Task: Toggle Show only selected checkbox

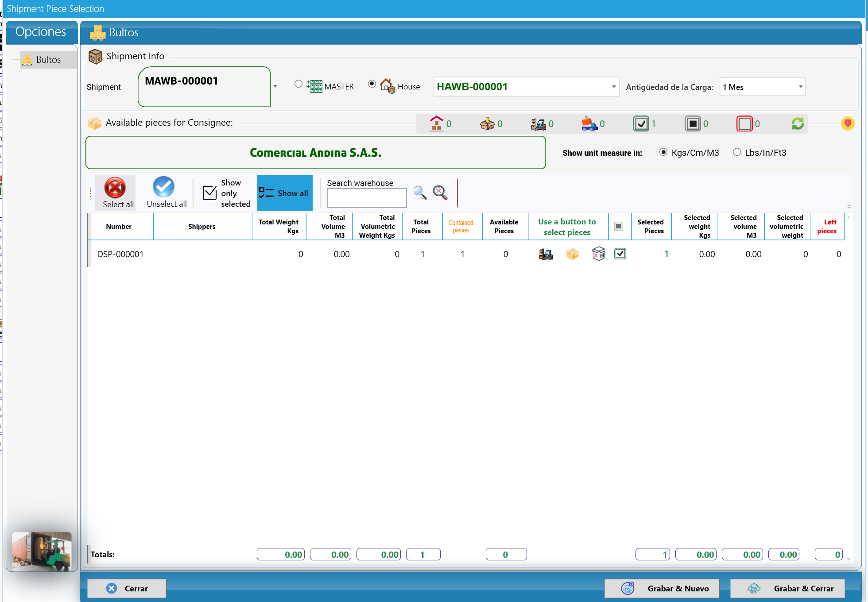Action: (x=209, y=193)
